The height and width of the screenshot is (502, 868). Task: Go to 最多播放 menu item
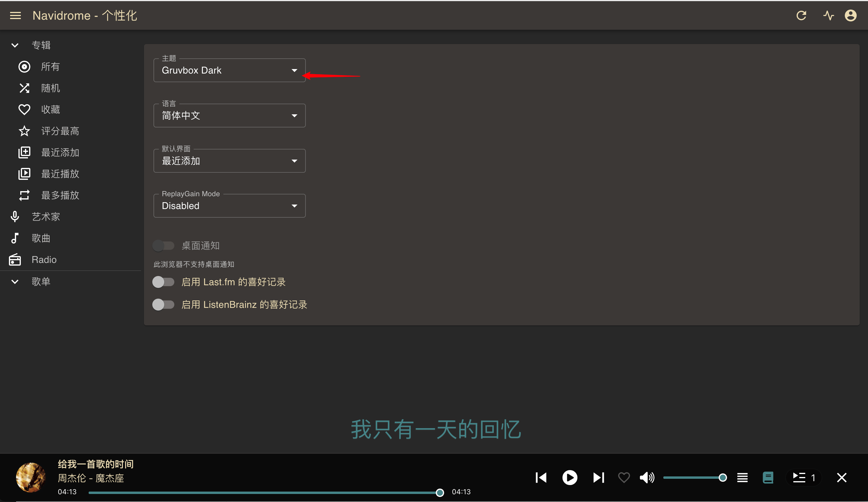(x=60, y=195)
